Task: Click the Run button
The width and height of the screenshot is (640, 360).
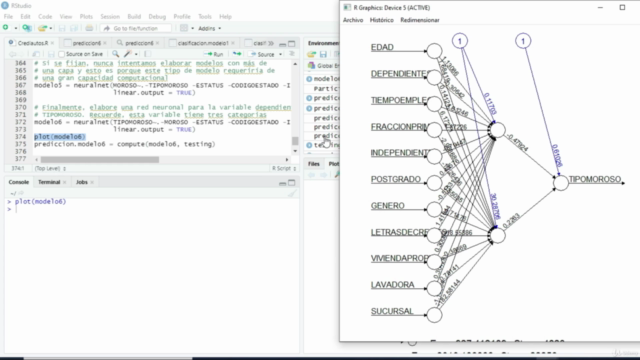Action: pos(213,54)
